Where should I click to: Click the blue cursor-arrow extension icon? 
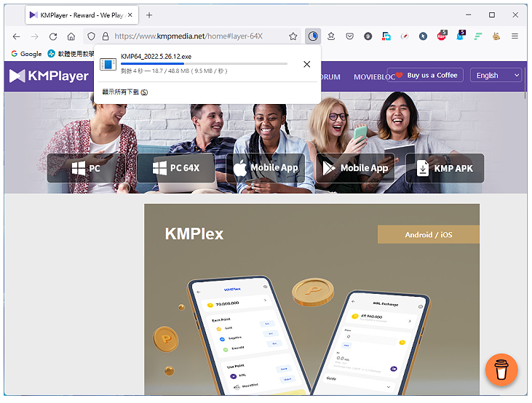click(423, 36)
